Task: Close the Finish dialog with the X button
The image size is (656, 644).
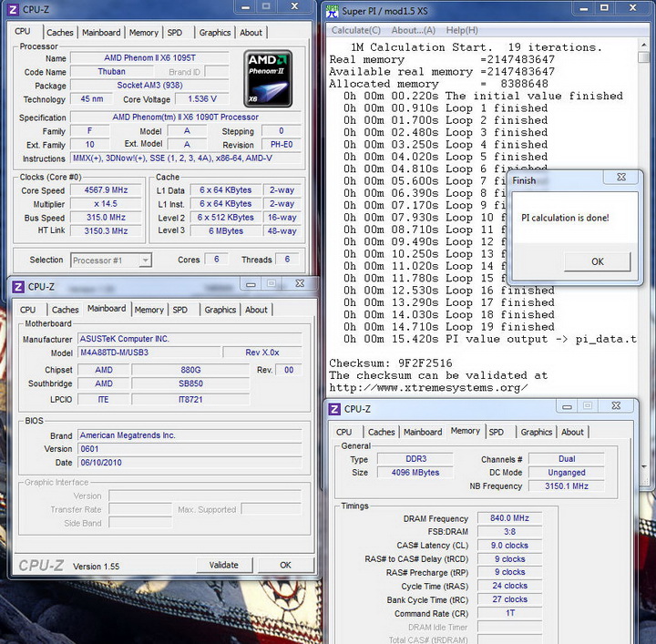Action: pos(621,177)
